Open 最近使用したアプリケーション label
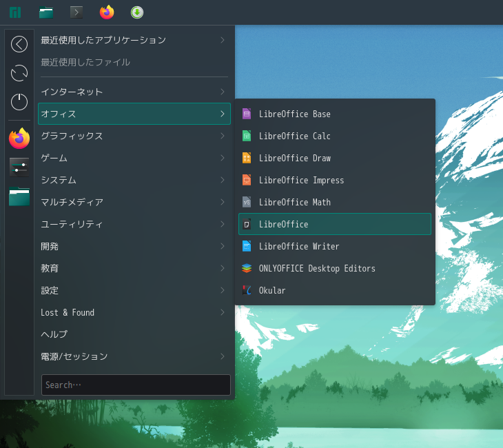Viewport: 503px width, 448px height. pyautogui.click(x=103, y=40)
